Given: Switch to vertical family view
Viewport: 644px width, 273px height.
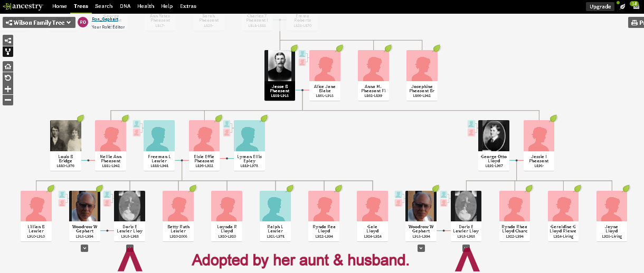Looking at the screenshot, I should (8, 52).
